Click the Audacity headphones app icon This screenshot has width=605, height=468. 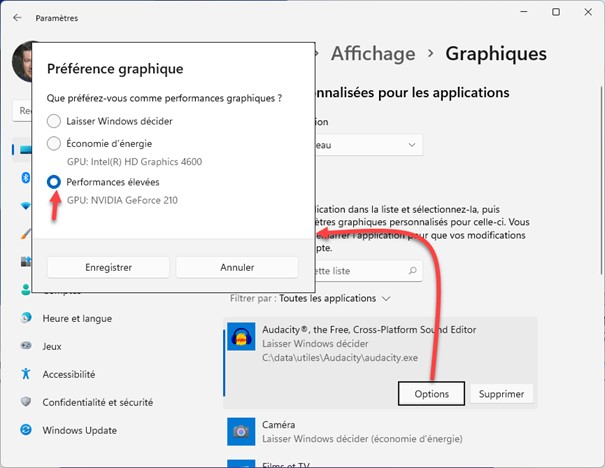[240, 338]
